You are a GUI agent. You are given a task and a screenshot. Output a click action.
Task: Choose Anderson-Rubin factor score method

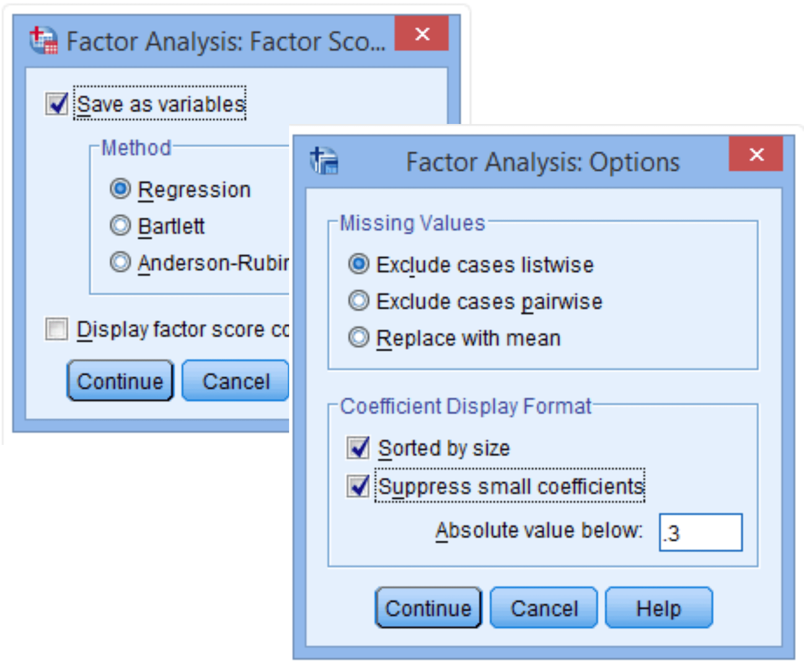click(121, 263)
